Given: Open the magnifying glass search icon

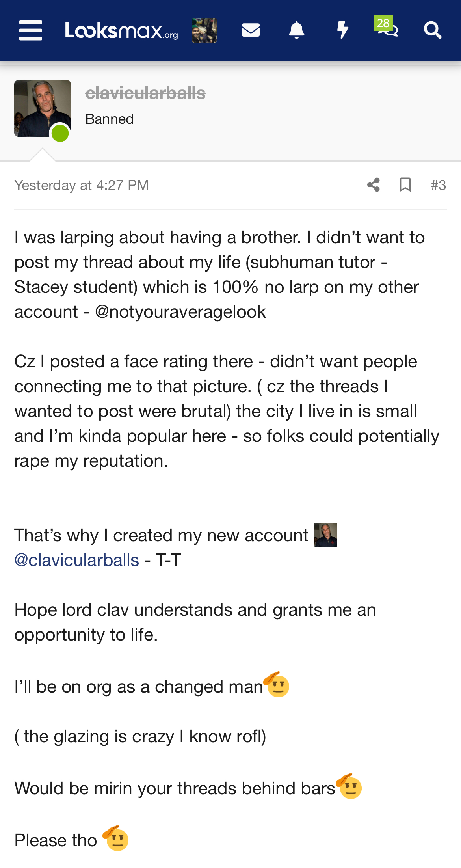Looking at the screenshot, I should [x=433, y=30].
